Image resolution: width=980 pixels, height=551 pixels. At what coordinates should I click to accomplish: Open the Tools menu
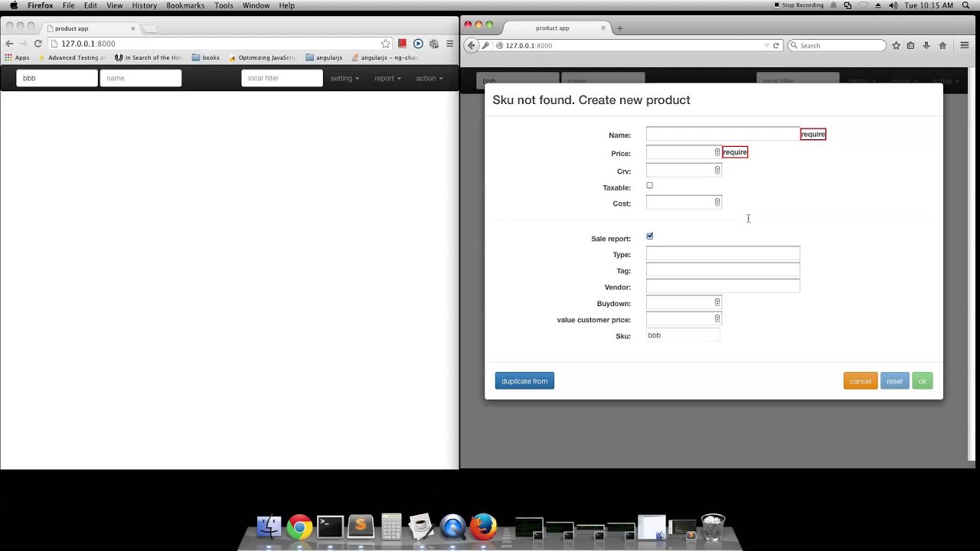224,5
